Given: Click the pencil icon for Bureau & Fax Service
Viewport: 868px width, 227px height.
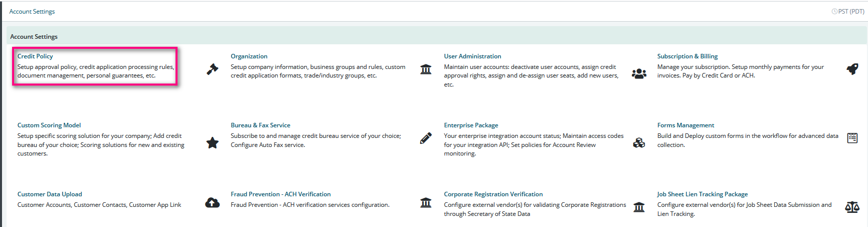Looking at the screenshot, I should pyautogui.click(x=426, y=138).
